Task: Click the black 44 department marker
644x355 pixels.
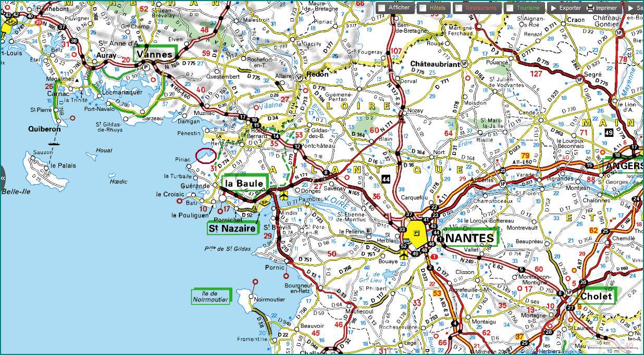Action: point(386,179)
